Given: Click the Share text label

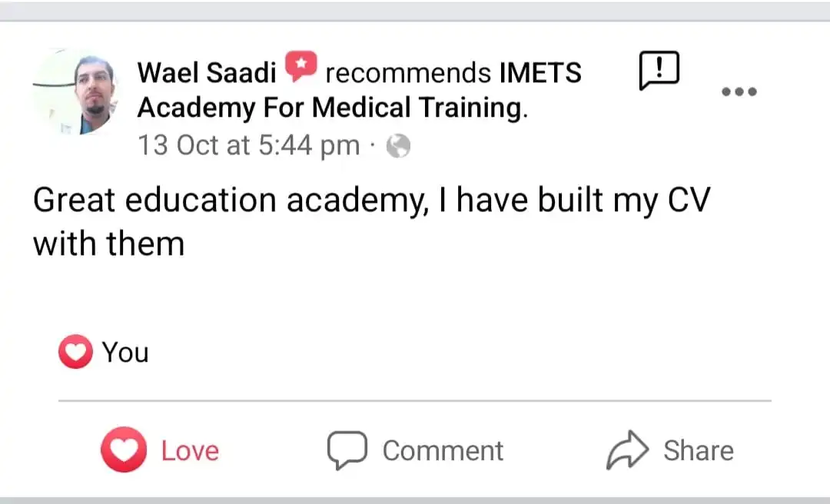Looking at the screenshot, I should coord(699,451).
